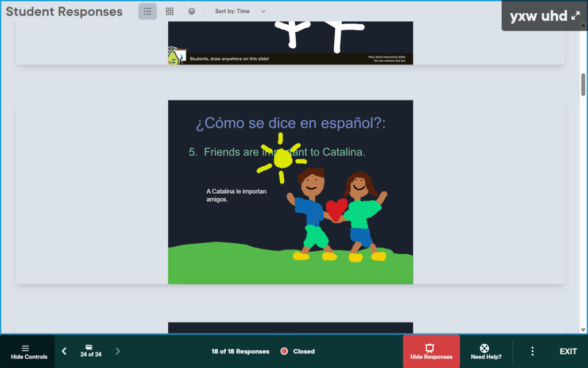Click the Hide Responses button
The height and width of the screenshot is (368, 588).
click(x=431, y=351)
